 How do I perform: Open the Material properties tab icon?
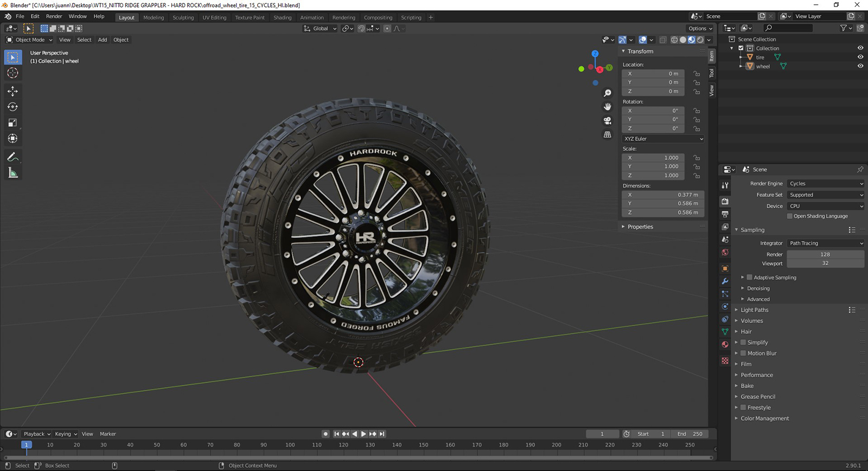[725, 345]
